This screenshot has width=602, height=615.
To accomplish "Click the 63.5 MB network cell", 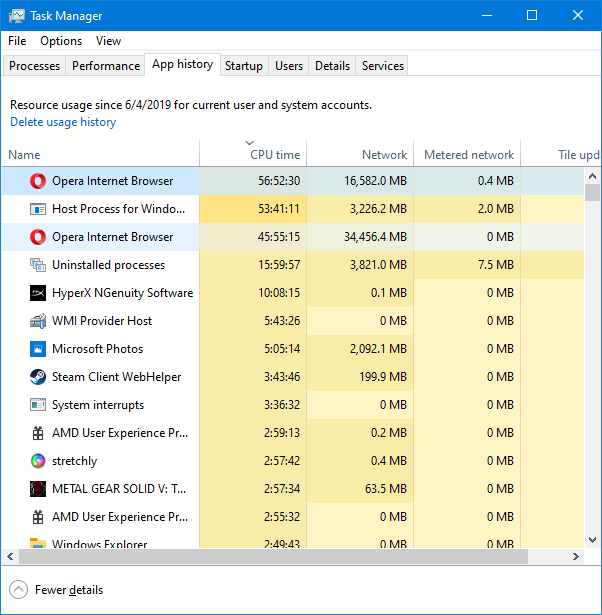I will tap(360, 489).
